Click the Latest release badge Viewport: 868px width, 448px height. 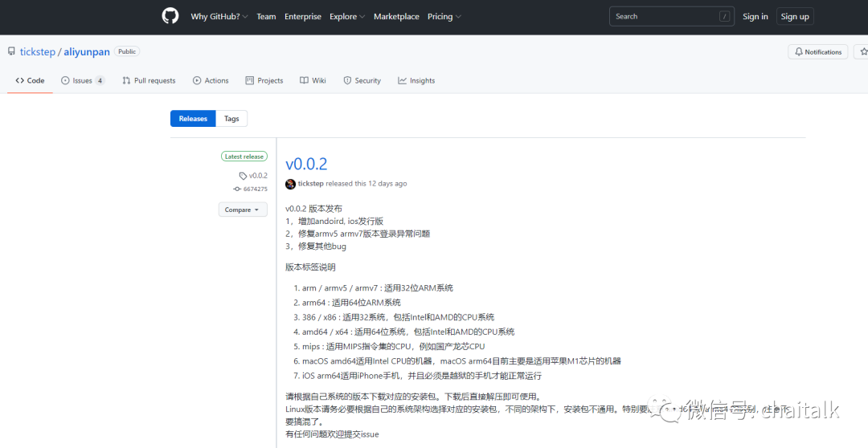(x=244, y=157)
